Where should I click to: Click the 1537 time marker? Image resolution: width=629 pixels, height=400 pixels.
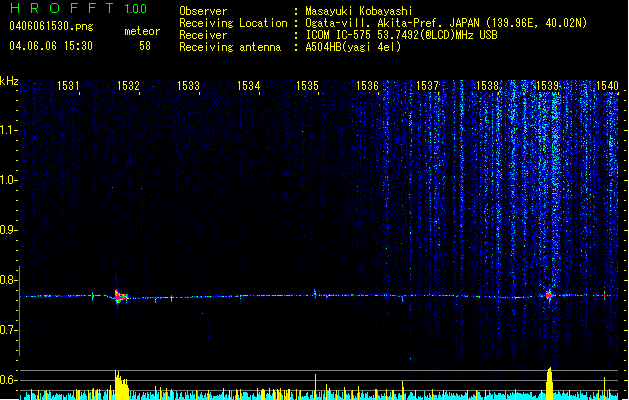coord(428,86)
